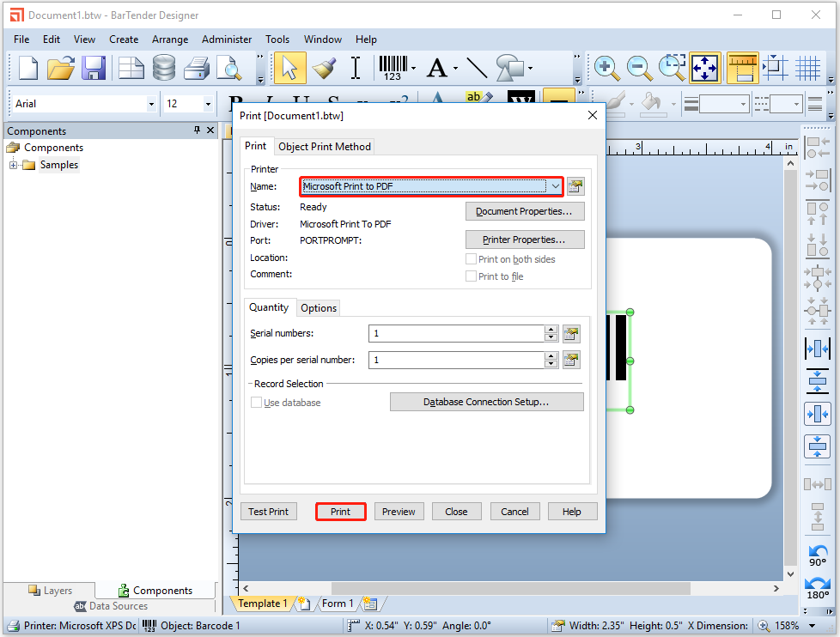
Task: Switch to Data Sources panel tab
Action: 111,606
